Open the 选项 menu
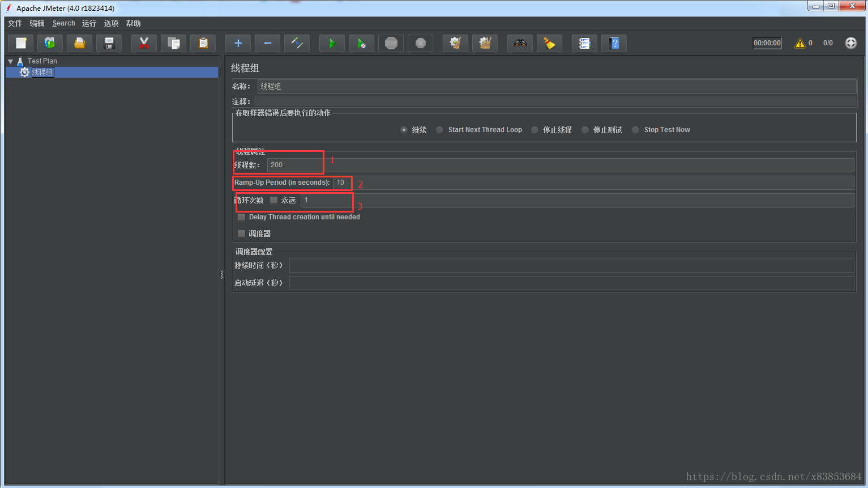The width and height of the screenshot is (868, 488). 112,23
